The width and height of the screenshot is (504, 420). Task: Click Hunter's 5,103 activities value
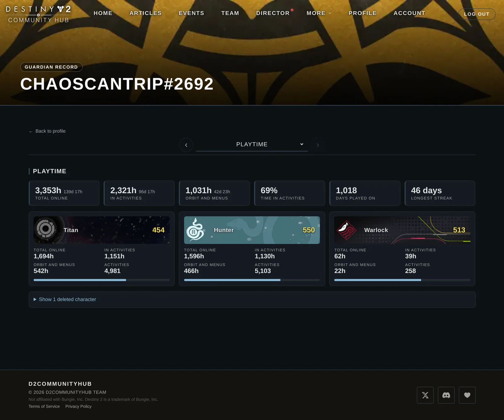point(263,271)
